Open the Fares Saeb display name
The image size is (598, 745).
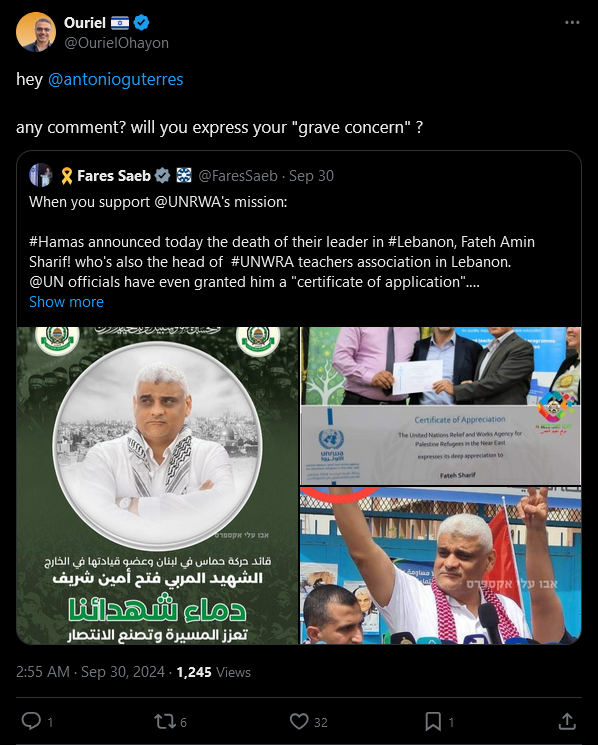(x=114, y=176)
